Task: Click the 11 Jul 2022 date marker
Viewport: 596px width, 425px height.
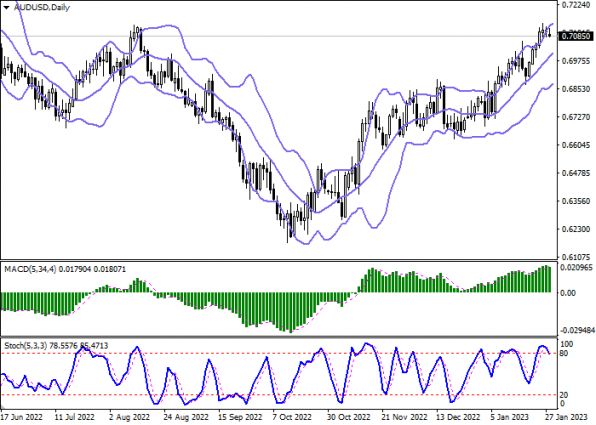Action: tap(74, 417)
